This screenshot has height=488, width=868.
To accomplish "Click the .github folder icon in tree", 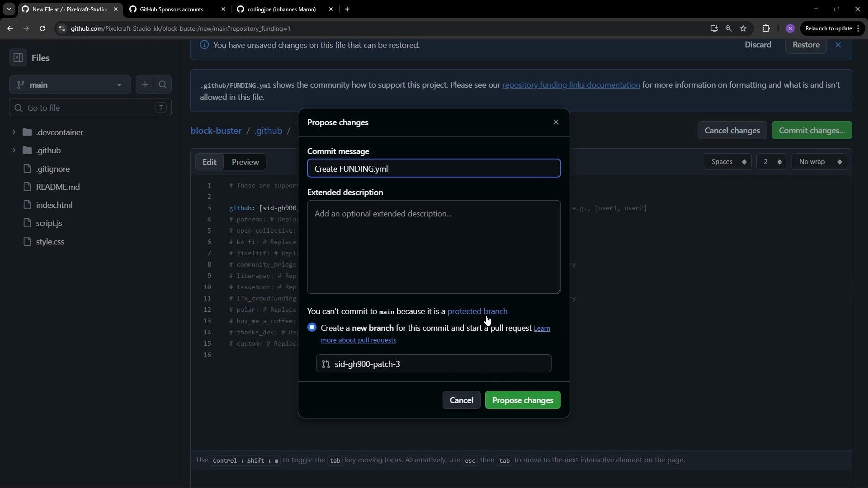I will coord(27,150).
